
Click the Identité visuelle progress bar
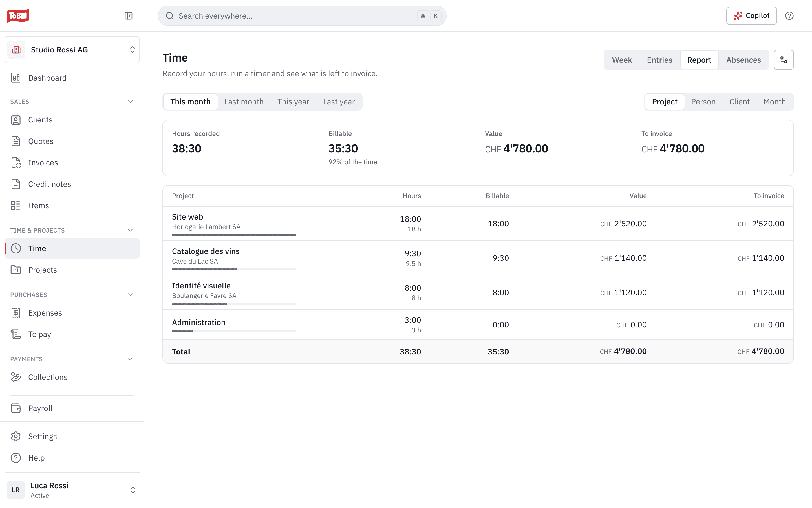[234, 304]
